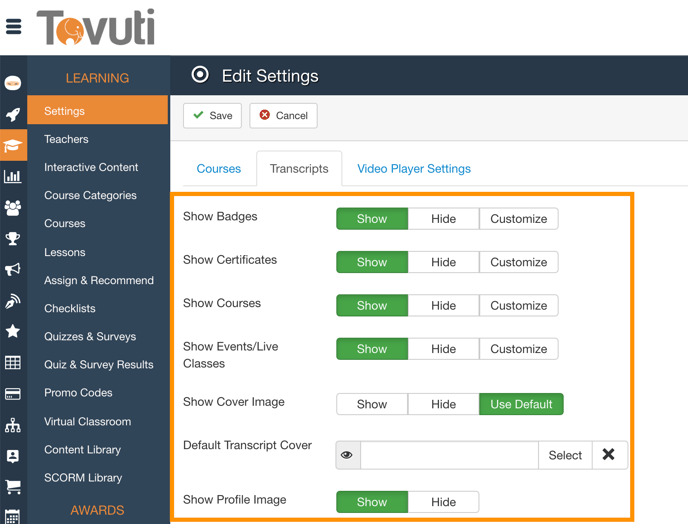
Task: Select the users group icon
Action: (13, 208)
